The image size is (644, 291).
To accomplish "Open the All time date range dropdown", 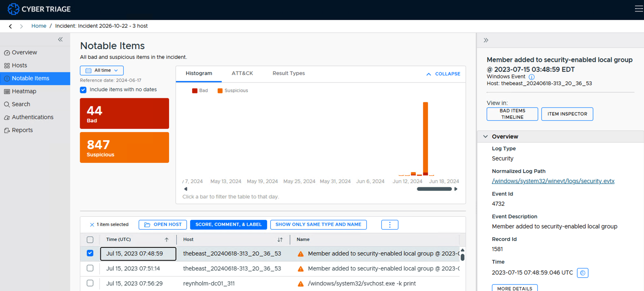I will 102,70.
